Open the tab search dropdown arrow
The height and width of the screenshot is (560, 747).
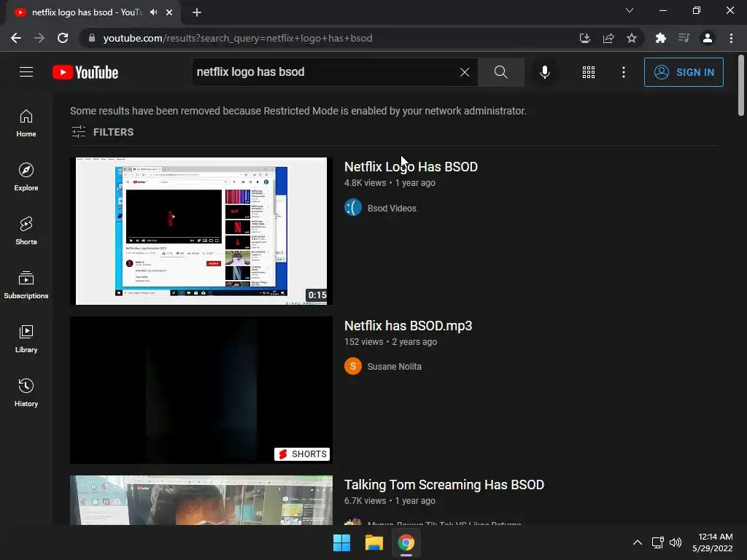[630, 10]
